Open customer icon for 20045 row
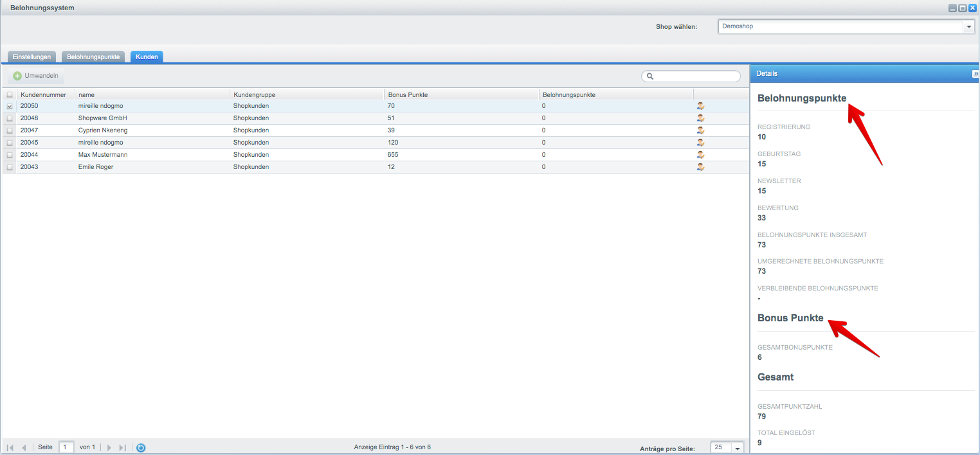Viewport: 980px width, 455px height. 700,143
